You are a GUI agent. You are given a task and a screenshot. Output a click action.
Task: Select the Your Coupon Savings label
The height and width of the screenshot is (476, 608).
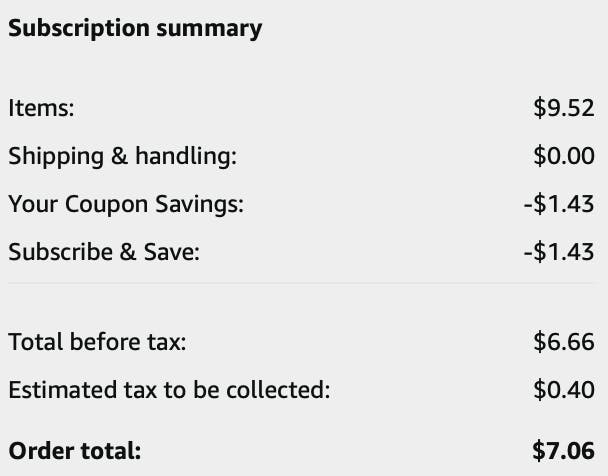click(x=126, y=204)
